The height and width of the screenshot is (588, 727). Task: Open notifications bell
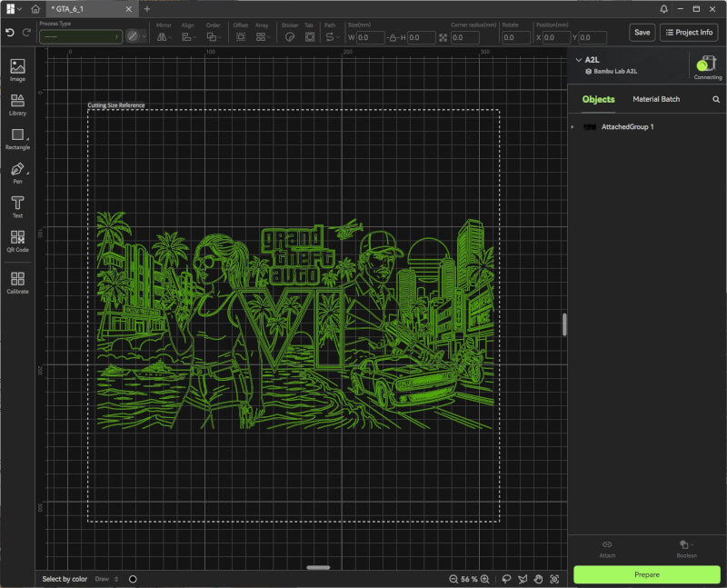(x=664, y=9)
